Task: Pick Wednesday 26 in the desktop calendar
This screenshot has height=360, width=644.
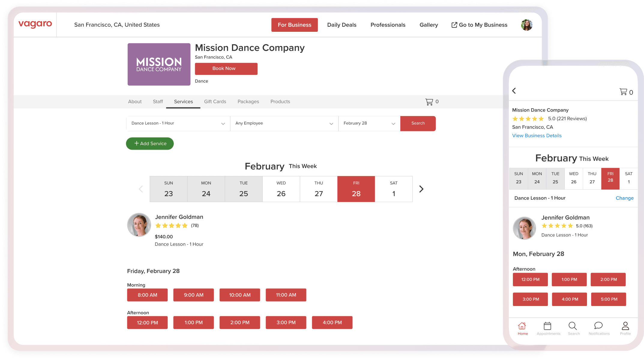Action: coord(281,189)
